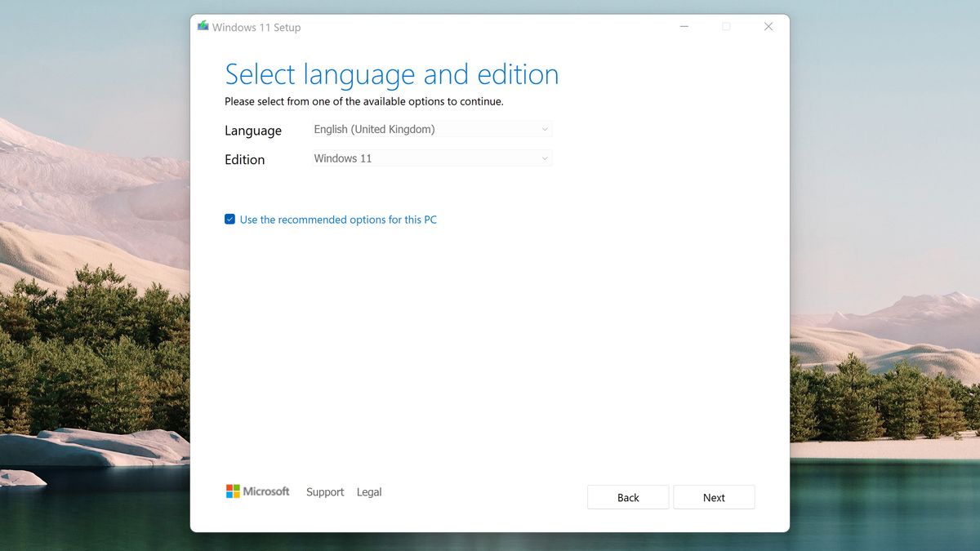Click the Windows 11 Setup title bar icon

tap(202, 26)
